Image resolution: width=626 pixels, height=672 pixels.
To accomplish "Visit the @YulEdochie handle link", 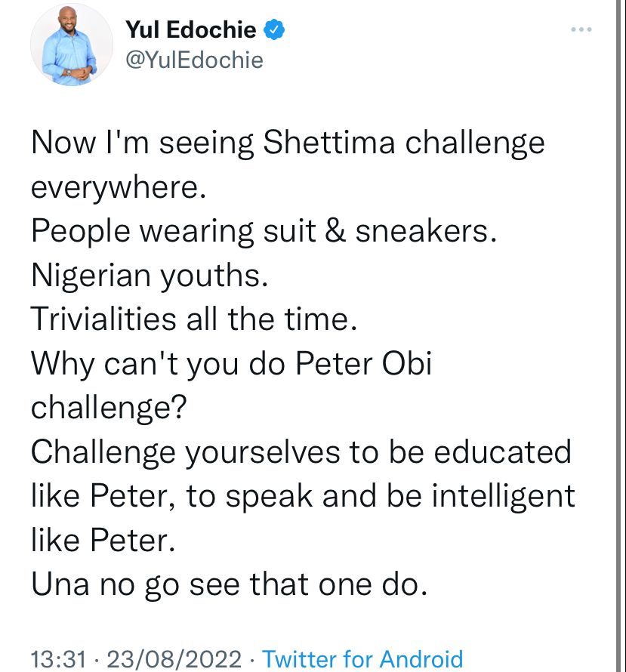I will (x=194, y=60).
